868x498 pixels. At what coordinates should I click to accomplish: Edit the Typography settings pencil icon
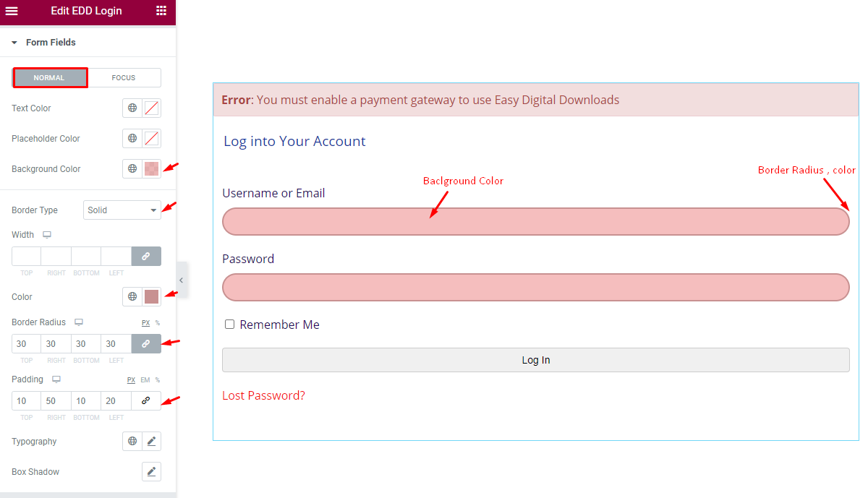(151, 441)
